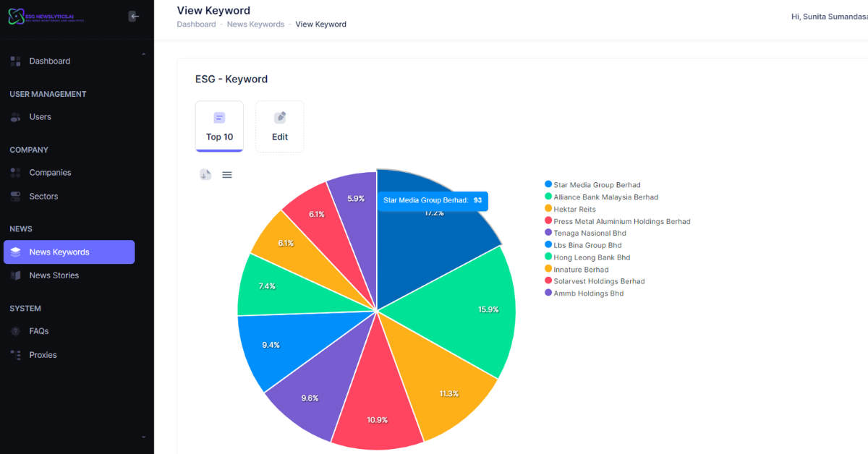Toggle Solarvest Holdings Berhad legend entry
Image resolution: width=868 pixels, height=454 pixels.
(x=595, y=281)
